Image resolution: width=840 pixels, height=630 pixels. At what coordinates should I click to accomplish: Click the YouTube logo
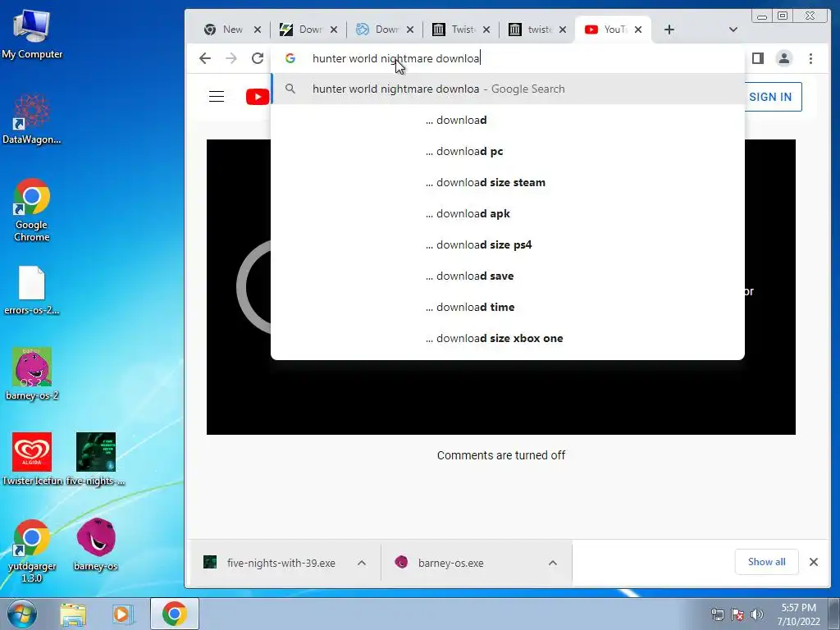(258, 97)
